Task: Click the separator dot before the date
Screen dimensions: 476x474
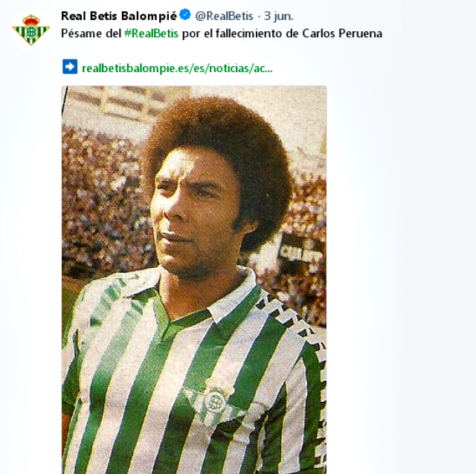Action: coord(259,16)
